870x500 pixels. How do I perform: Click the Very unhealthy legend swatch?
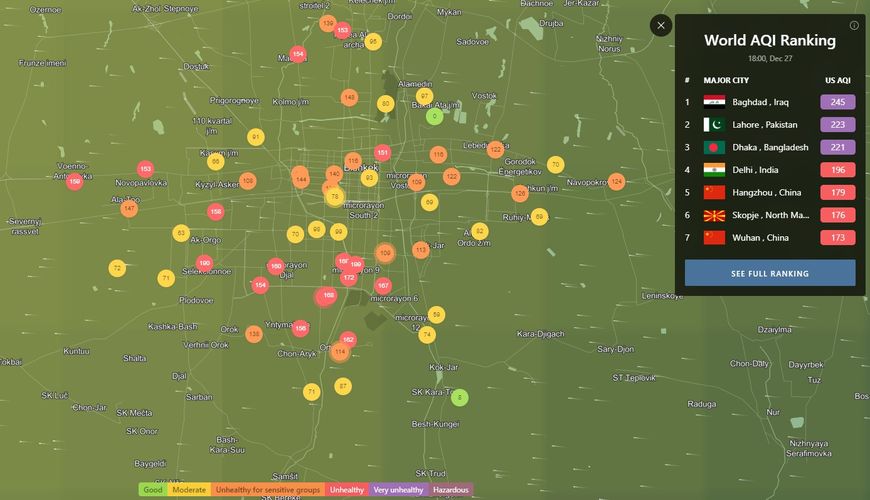(x=398, y=490)
